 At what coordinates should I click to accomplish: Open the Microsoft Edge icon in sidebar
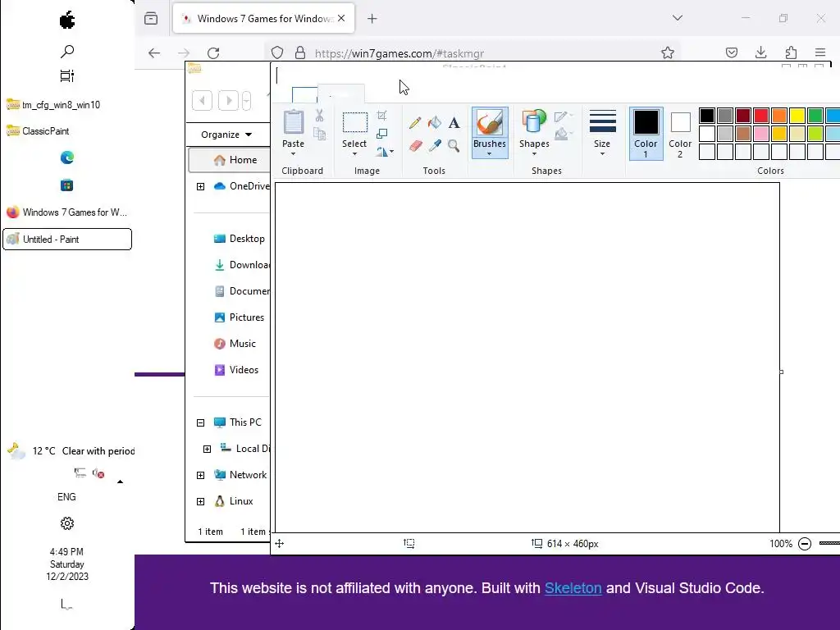click(67, 157)
